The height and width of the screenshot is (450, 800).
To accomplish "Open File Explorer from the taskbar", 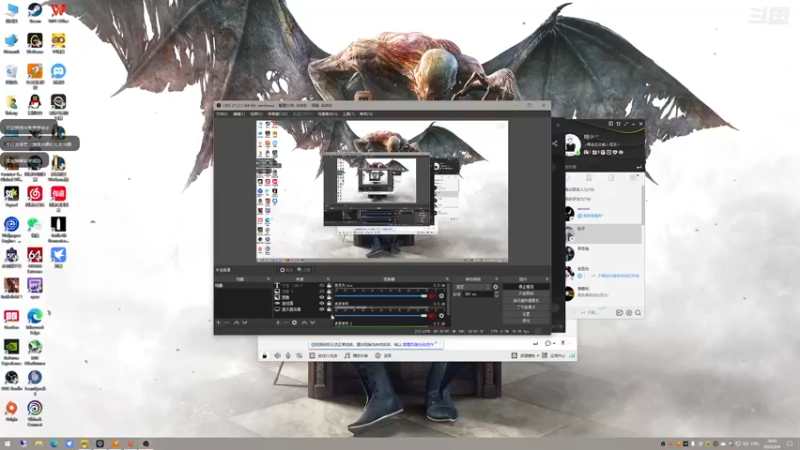I will 38,443.
